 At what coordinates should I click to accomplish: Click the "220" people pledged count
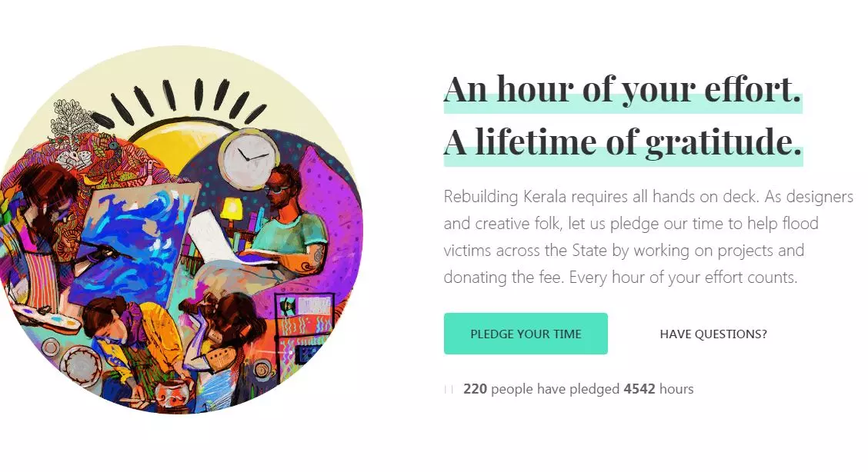pos(475,389)
